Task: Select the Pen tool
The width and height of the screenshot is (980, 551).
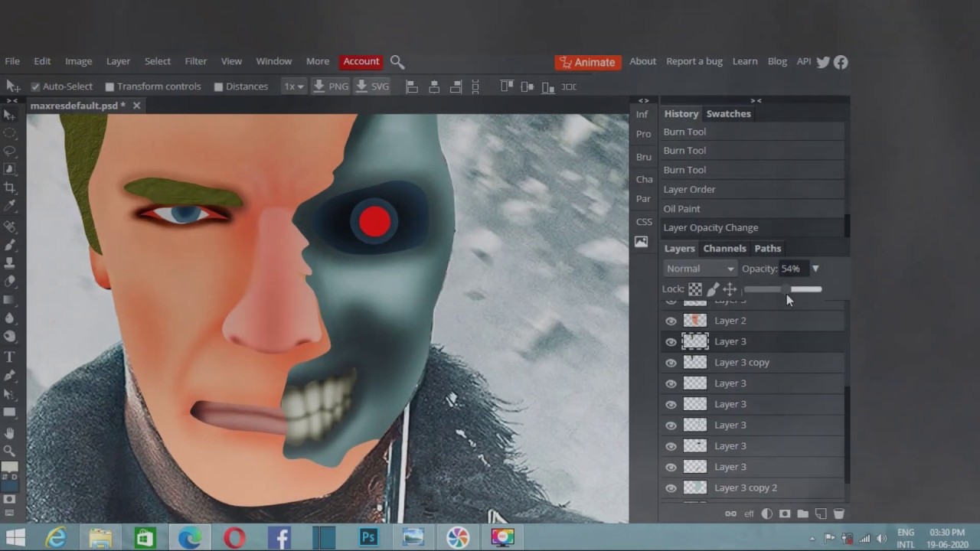Action: coord(10,376)
